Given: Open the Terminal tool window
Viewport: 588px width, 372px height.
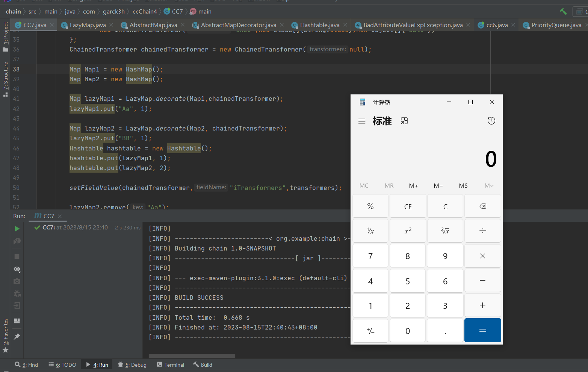Looking at the screenshot, I should pos(171,365).
